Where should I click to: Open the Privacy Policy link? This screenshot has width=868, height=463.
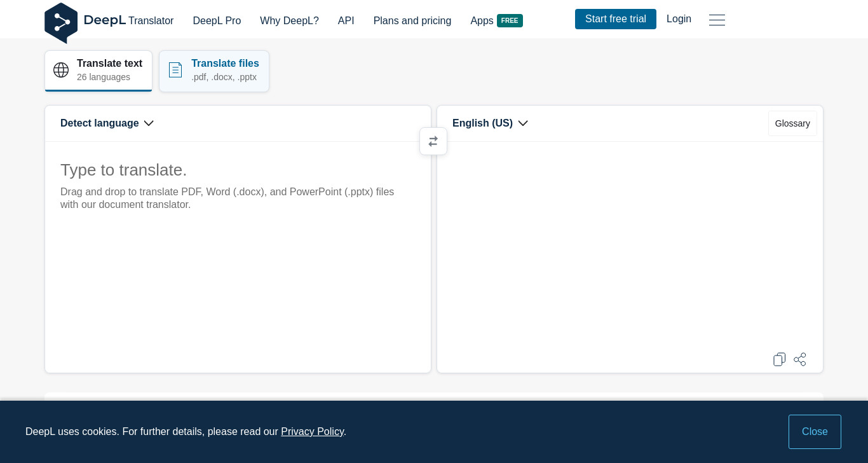(312, 432)
